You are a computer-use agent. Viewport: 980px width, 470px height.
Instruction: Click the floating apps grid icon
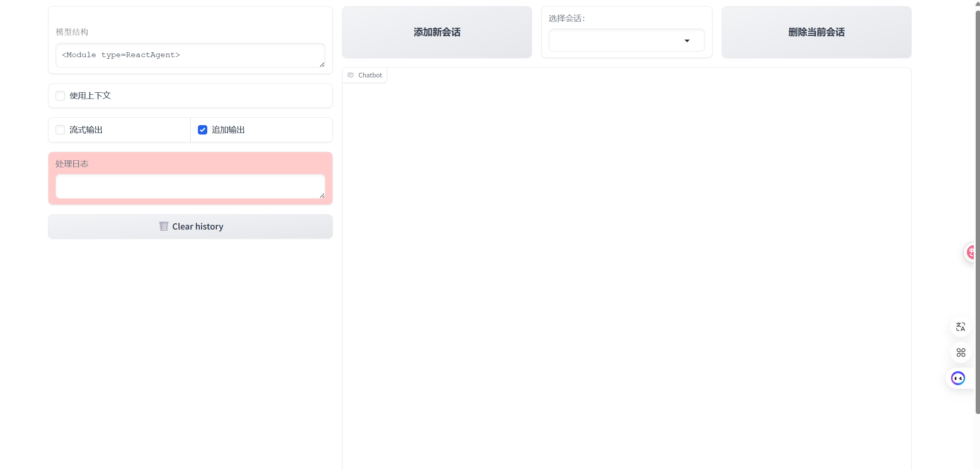(961, 352)
